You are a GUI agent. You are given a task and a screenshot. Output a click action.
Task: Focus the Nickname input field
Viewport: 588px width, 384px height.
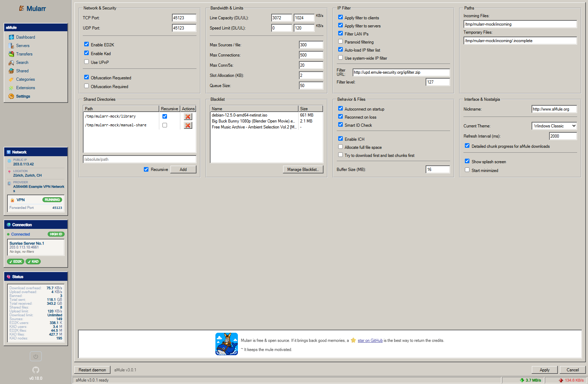click(x=554, y=109)
